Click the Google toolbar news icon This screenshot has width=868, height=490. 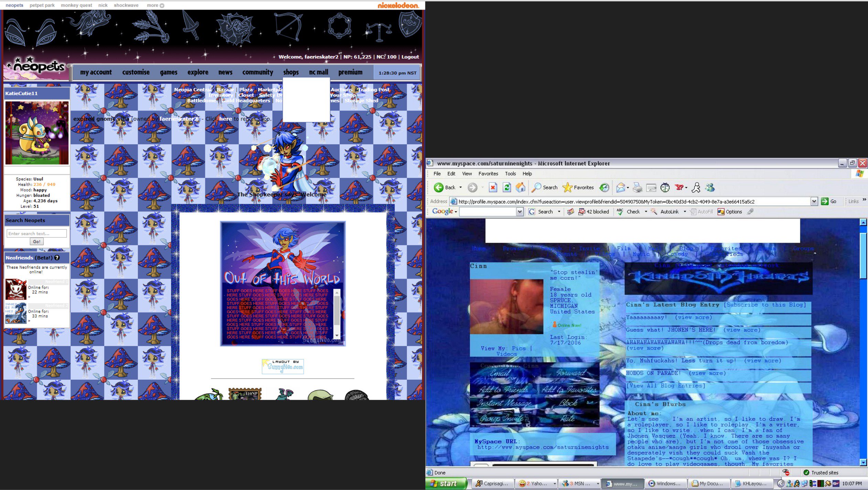(571, 212)
